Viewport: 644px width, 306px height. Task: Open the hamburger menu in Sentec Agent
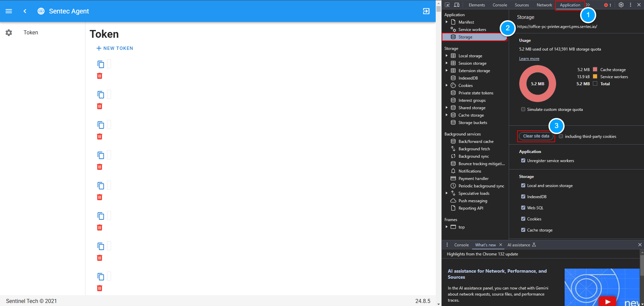[9, 11]
